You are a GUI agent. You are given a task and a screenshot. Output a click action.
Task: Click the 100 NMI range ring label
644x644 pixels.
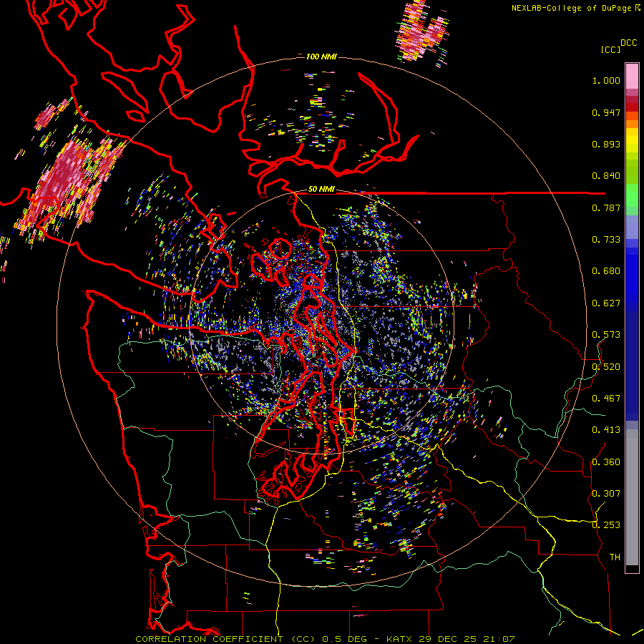click(x=321, y=57)
